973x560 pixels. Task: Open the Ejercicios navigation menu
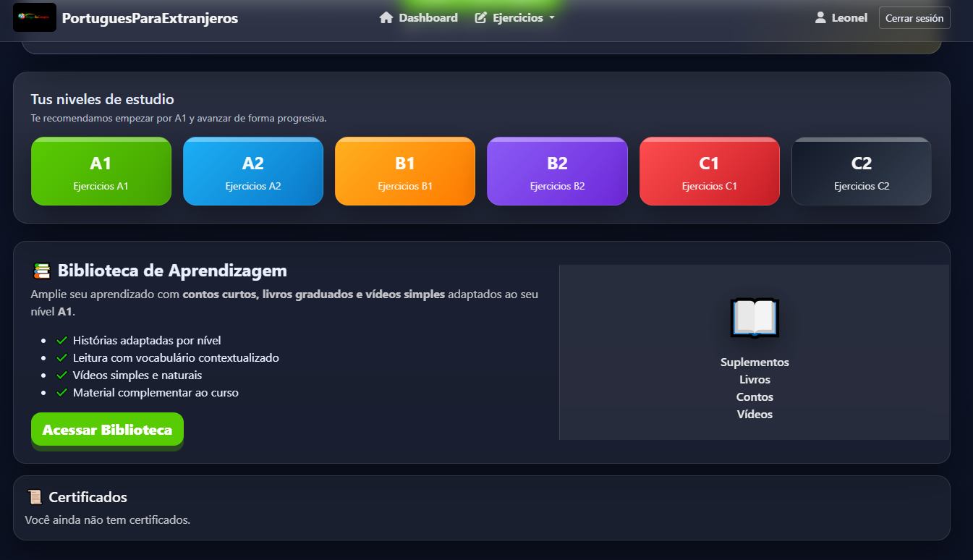pyautogui.click(x=515, y=17)
